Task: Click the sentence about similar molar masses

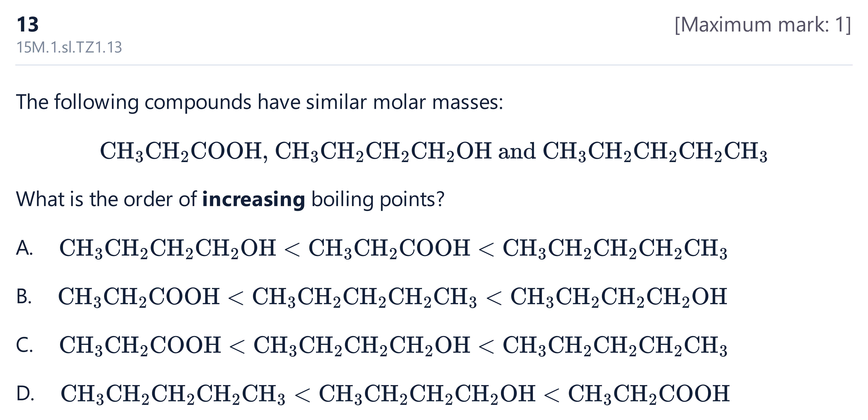Action: (x=259, y=102)
